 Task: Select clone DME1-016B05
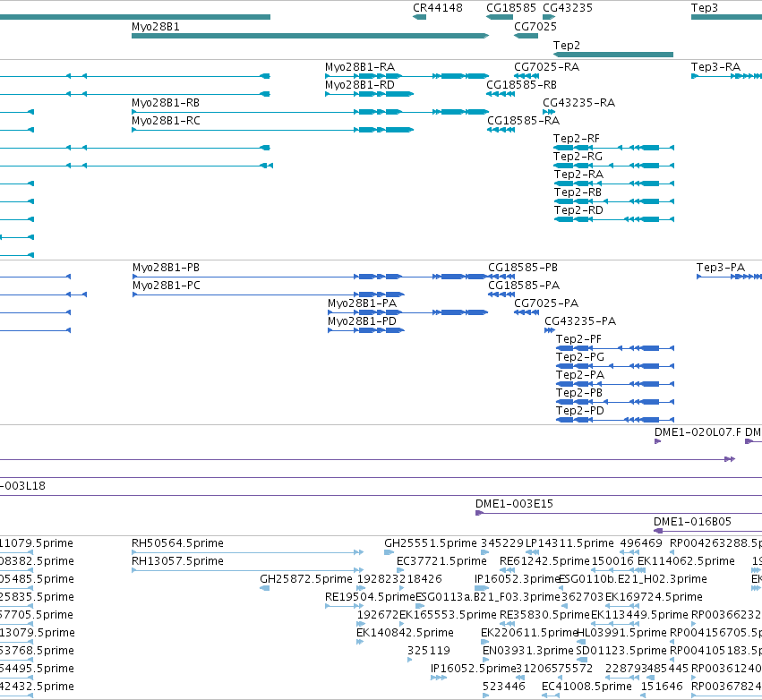coord(707,531)
